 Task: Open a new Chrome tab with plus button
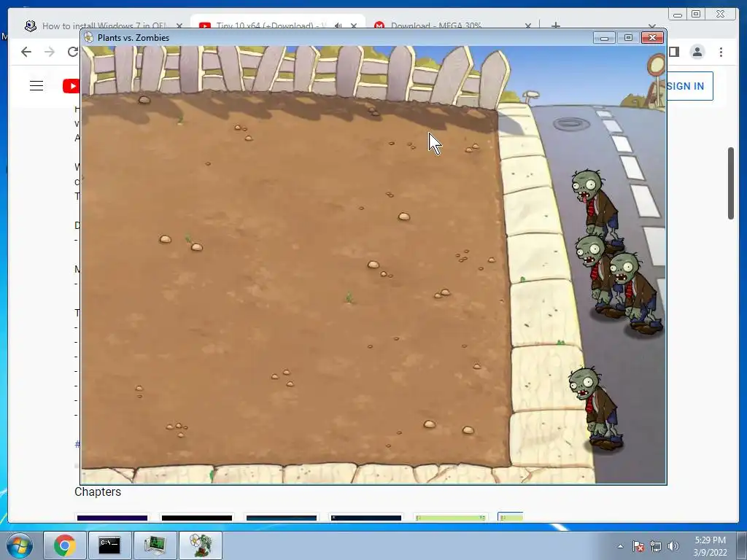(x=555, y=26)
